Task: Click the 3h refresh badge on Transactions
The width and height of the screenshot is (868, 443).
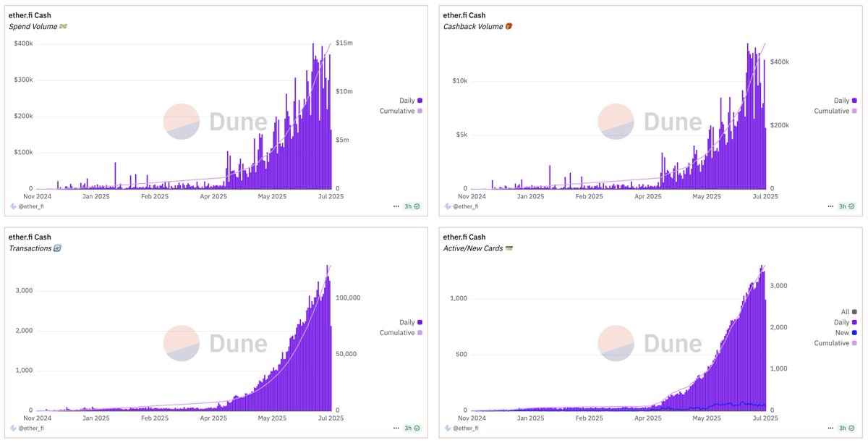Action: click(412, 429)
